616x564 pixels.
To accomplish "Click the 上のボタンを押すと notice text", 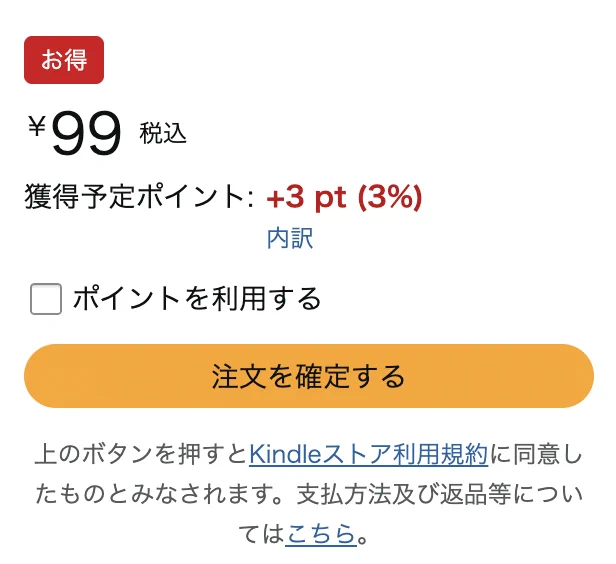I will [141, 454].
